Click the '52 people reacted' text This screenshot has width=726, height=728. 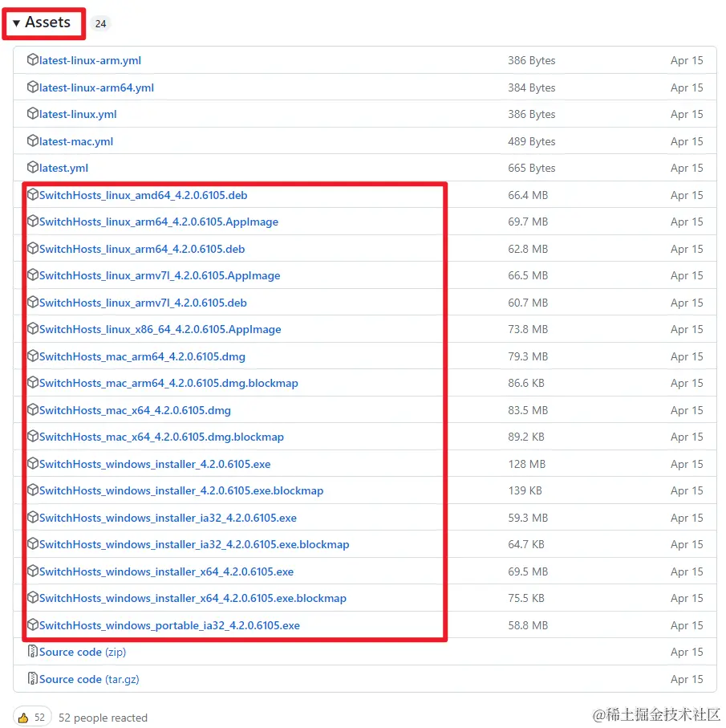(103, 718)
